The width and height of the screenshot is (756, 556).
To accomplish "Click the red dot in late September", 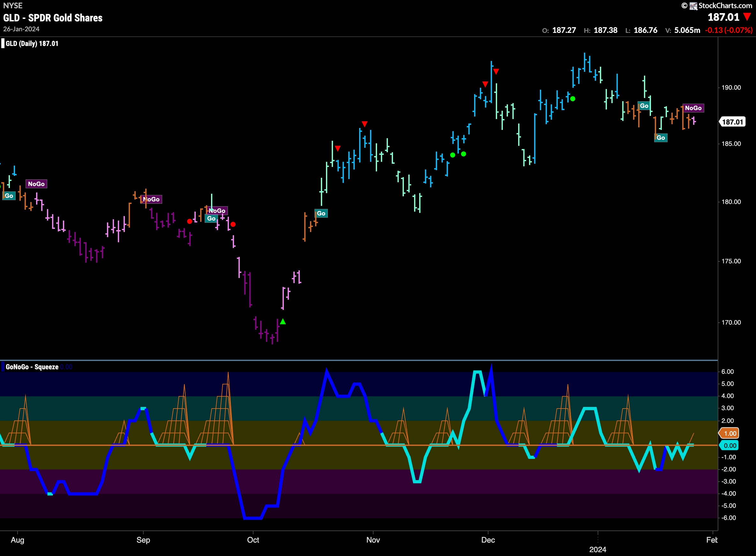I will coord(233,224).
